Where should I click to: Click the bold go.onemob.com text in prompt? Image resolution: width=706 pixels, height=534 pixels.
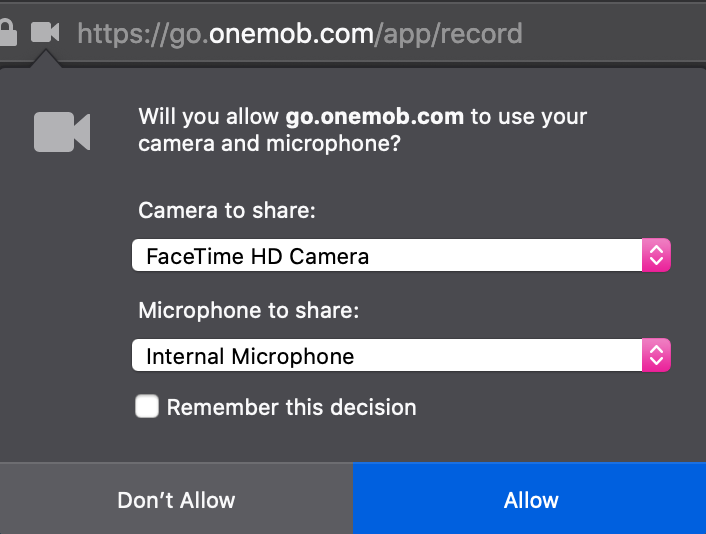coord(375,117)
